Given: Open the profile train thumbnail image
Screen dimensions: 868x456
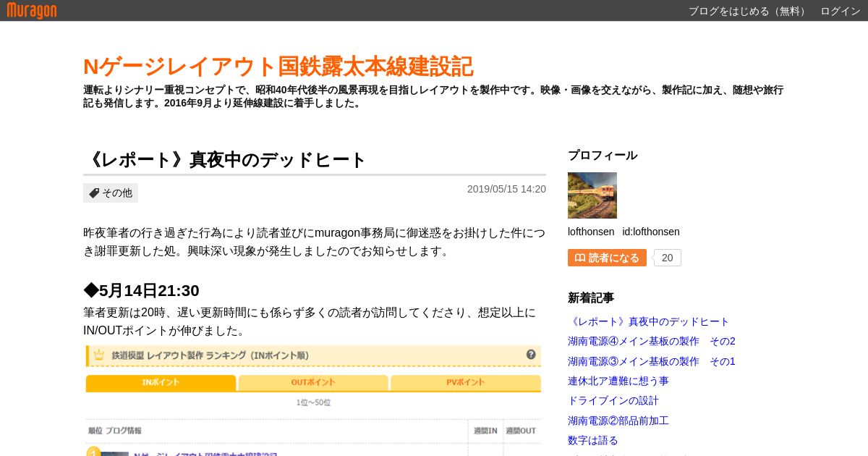Looking at the screenshot, I should 592,195.
